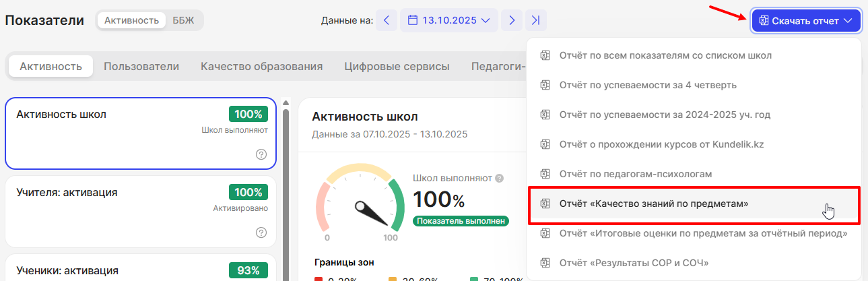The width and height of the screenshot is (868, 281).
Task: Collapse the Скачать отчет dropdown
Action: click(x=805, y=20)
